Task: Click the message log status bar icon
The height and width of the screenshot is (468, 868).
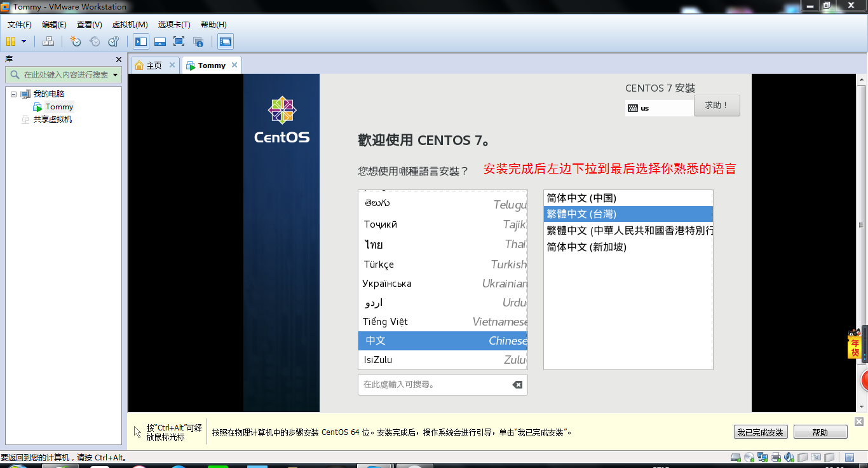Action: click(x=849, y=457)
